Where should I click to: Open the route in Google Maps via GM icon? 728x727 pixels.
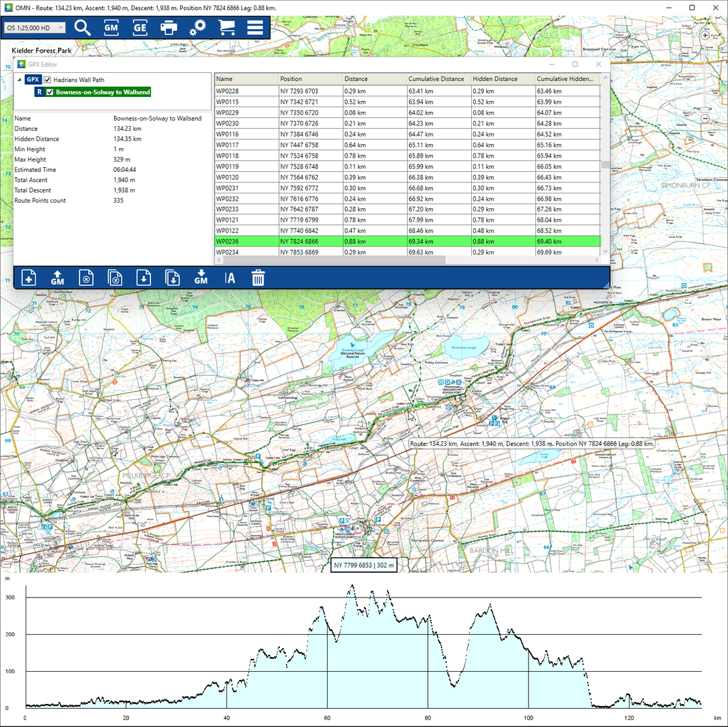(111, 28)
